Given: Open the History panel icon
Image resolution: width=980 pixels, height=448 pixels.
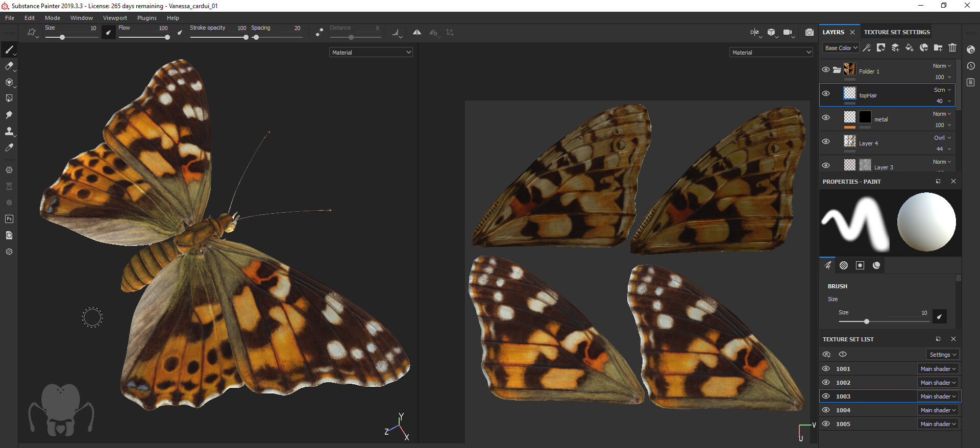Looking at the screenshot, I should point(971,66).
